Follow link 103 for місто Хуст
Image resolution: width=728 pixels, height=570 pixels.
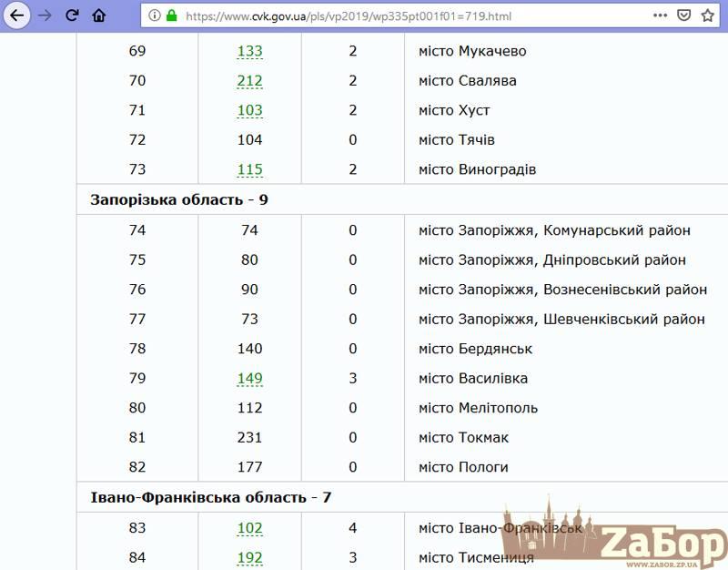(x=249, y=110)
